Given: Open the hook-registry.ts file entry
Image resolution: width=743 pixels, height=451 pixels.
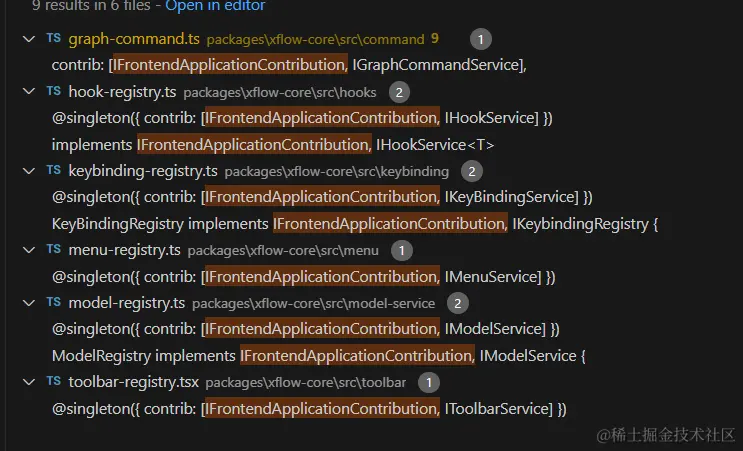Looking at the screenshot, I should pos(122,91).
